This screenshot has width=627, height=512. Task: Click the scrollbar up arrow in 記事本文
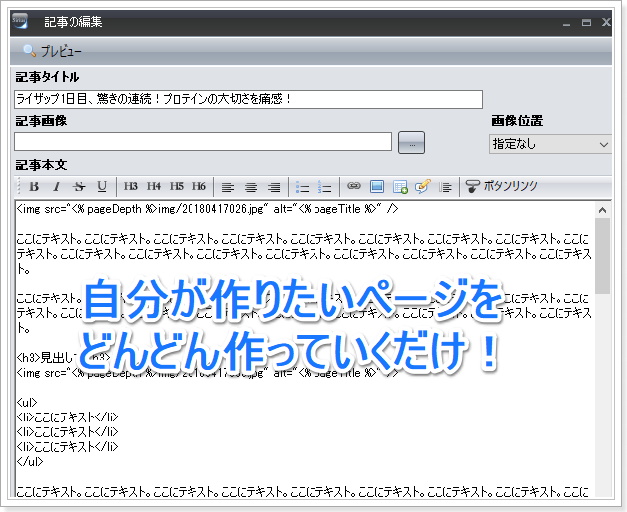point(603,210)
